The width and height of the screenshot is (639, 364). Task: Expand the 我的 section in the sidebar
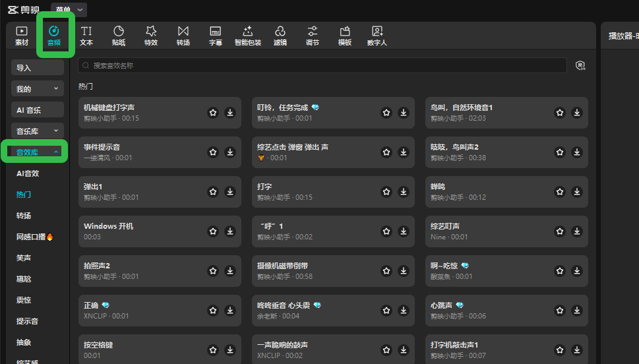[x=38, y=89]
